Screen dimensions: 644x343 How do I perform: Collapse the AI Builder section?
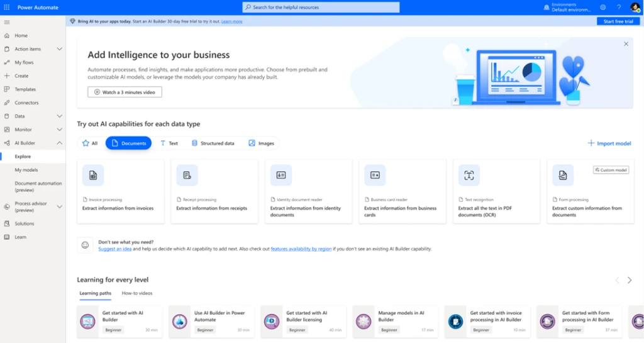(60, 143)
